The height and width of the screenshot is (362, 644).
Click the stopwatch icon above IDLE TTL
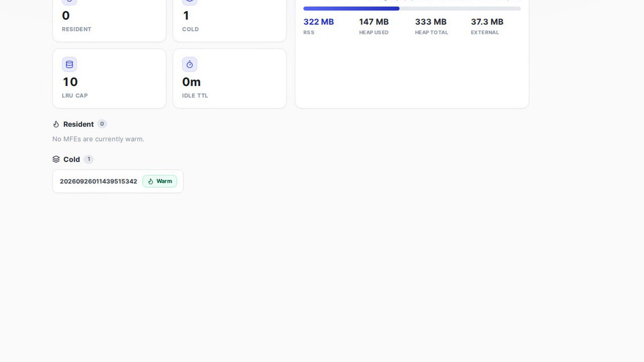[x=190, y=64]
